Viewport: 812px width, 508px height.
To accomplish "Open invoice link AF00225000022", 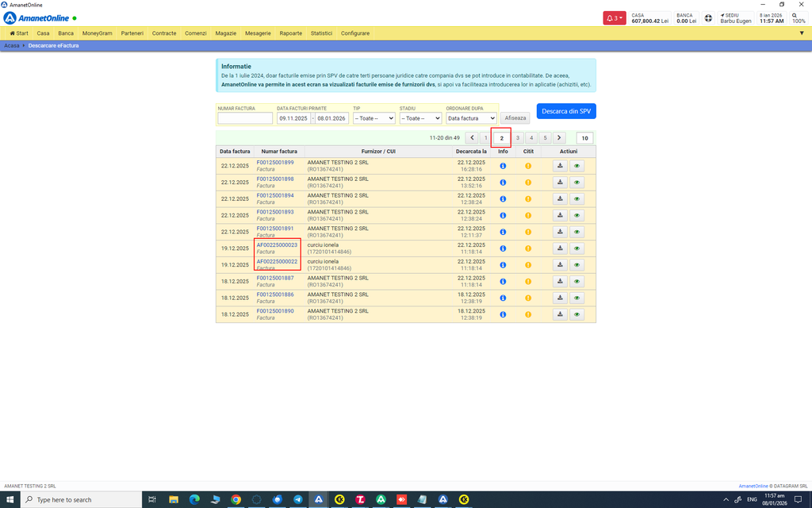I will [277, 261].
